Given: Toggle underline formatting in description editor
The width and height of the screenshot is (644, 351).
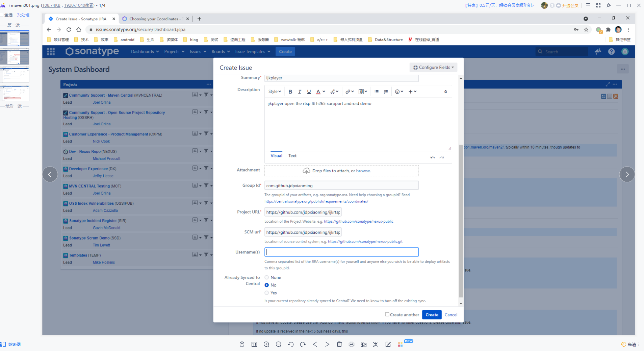Looking at the screenshot, I should click(x=309, y=92).
